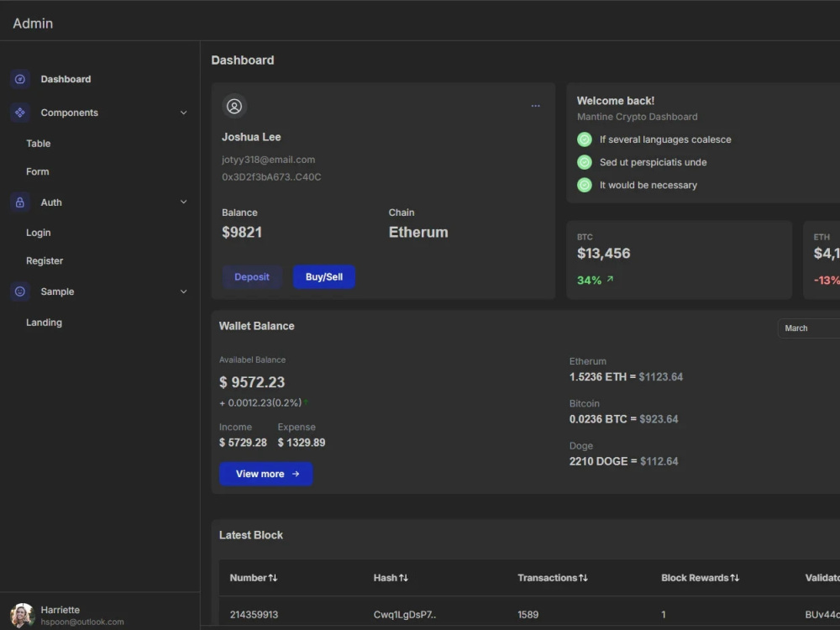Open the Table page in sidebar
840x630 pixels.
(x=39, y=144)
